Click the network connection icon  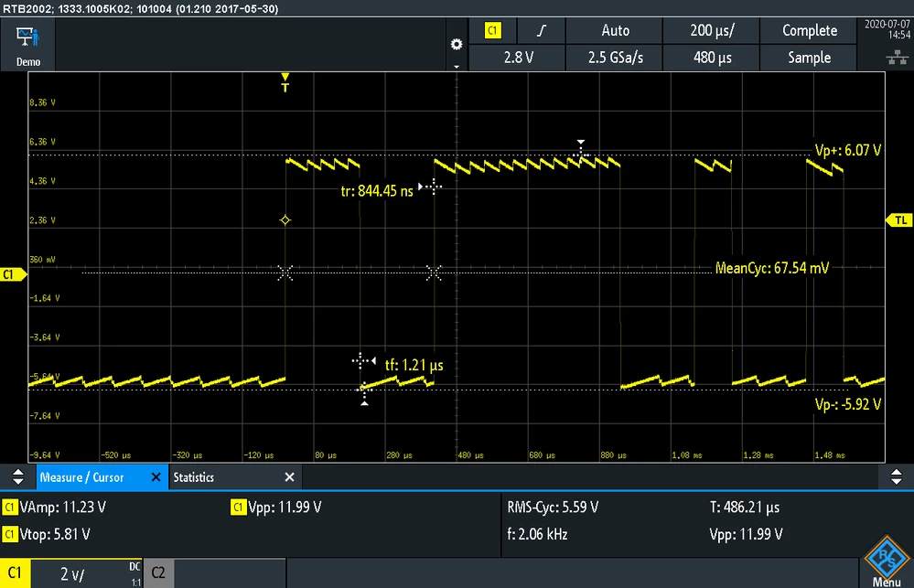pyautogui.click(x=897, y=57)
